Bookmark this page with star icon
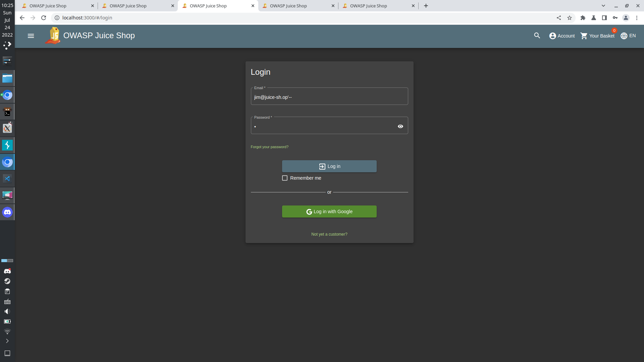The height and width of the screenshot is (362, 644). 570,18
